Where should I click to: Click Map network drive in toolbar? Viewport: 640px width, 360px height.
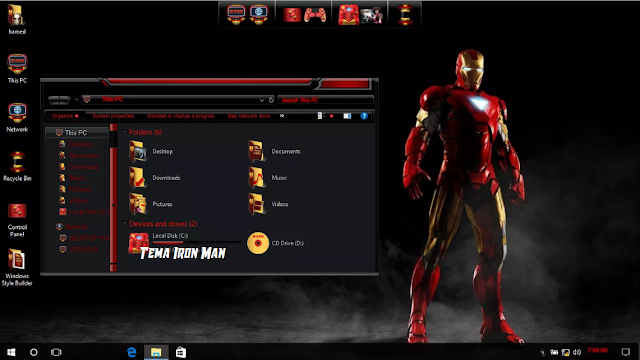point(249,116)
